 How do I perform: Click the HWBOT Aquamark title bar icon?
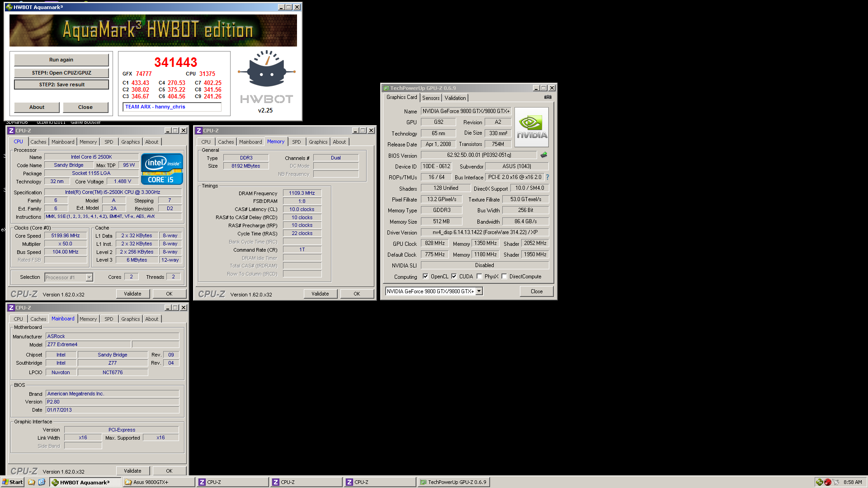pos(9,7)
